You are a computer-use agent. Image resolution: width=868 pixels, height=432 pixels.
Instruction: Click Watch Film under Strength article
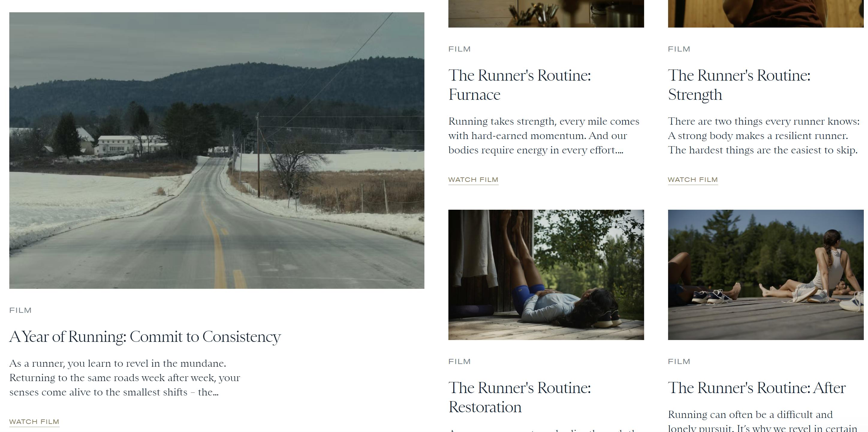click(693, 180)
